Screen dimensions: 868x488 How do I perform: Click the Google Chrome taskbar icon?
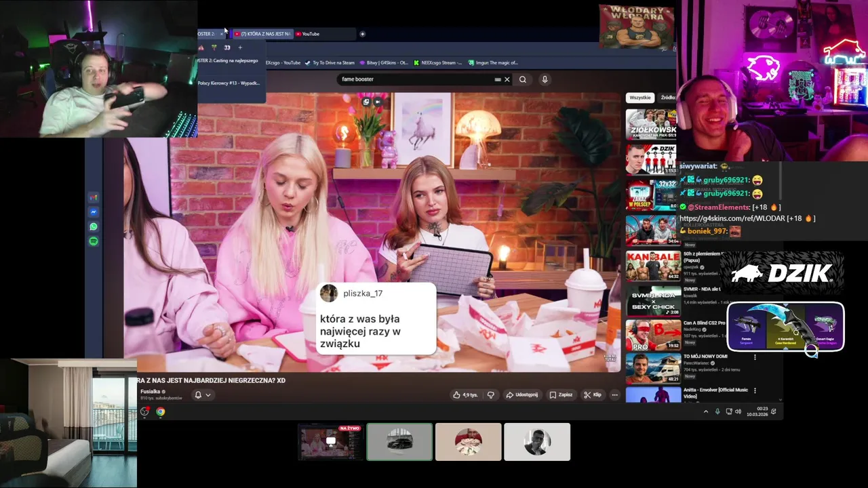161,411
